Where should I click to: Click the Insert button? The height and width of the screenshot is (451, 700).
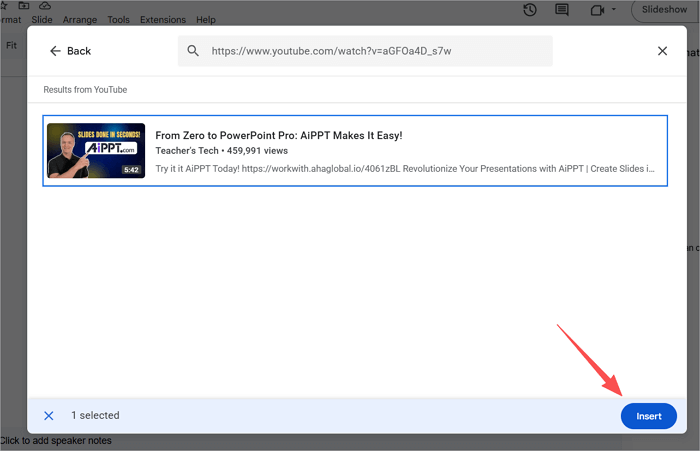648,416
